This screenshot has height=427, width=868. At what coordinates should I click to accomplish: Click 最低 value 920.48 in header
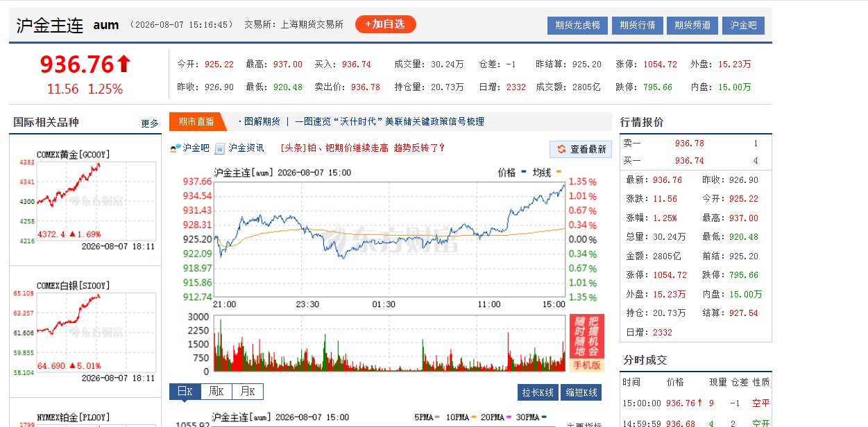(x=288, y=87)
